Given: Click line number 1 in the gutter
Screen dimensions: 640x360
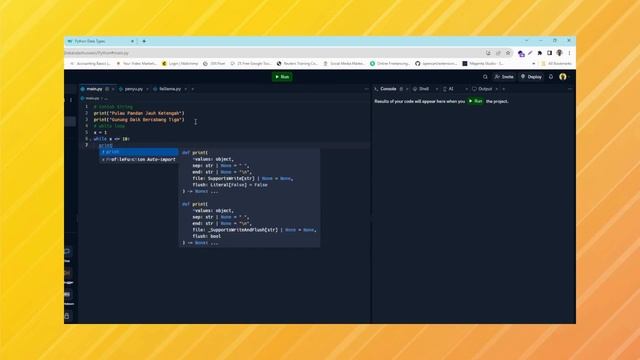Looking at the screenshot, I should [x=86, y=107].
